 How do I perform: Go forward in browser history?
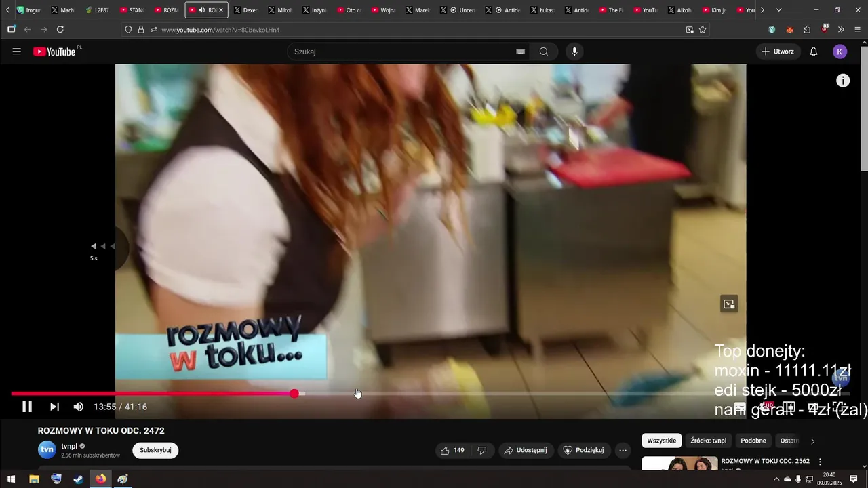pos(43,29)
